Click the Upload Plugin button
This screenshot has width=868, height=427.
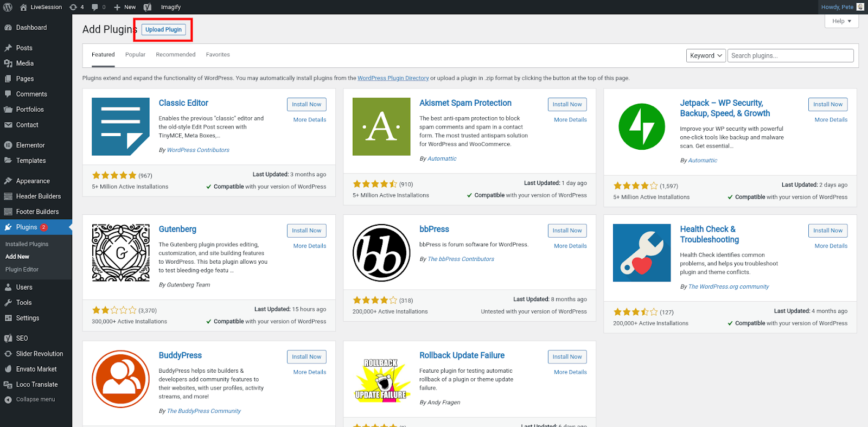point(163,30)
